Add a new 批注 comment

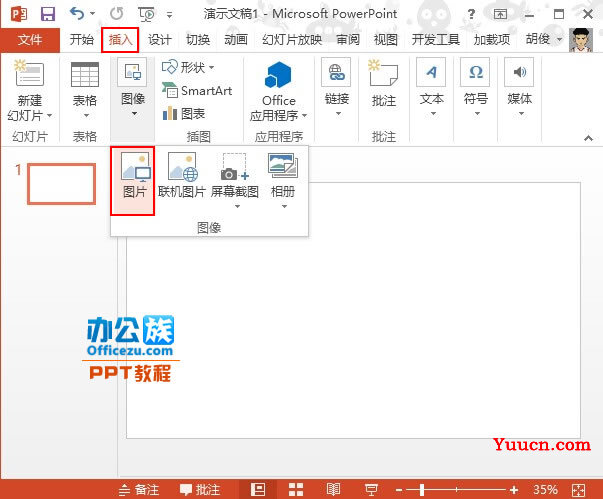pyautogui.click(x=383, y=84)
